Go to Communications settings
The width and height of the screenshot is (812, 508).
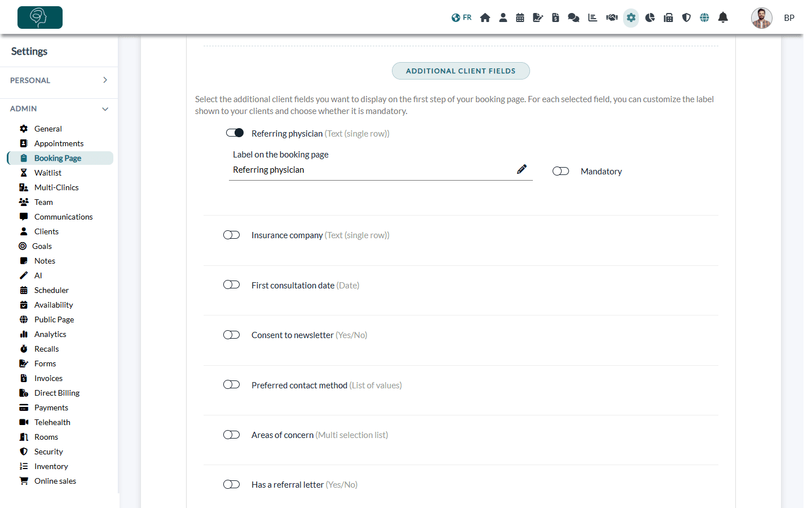click(x=63, y=217)
